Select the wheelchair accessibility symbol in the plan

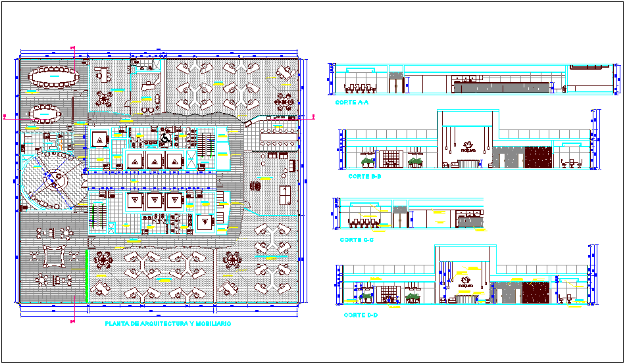point(164,138)
